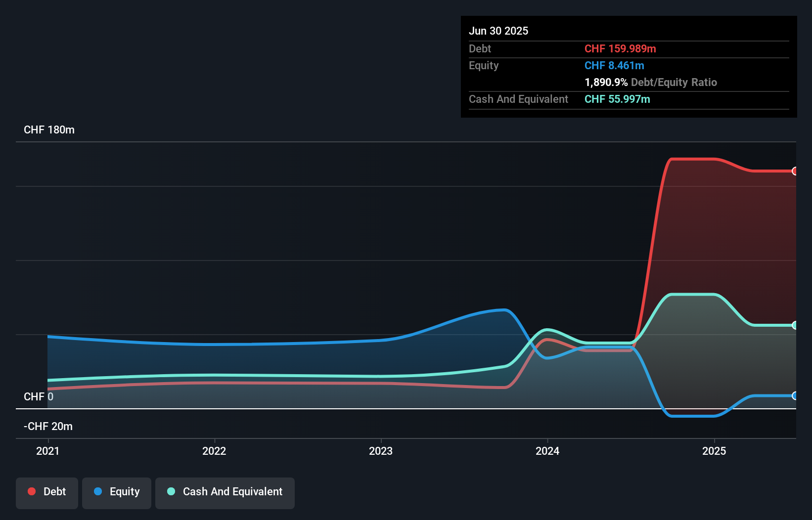Click the -CHF 20m axis label
812x520 pixels.
pyautogui.click(x=47, y=426)
